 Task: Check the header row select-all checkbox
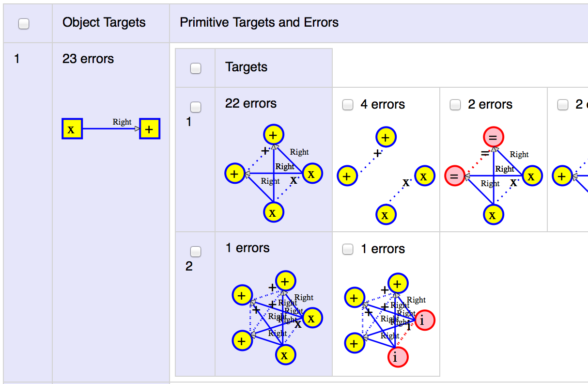pyautogui.click(x=24, y=24)
